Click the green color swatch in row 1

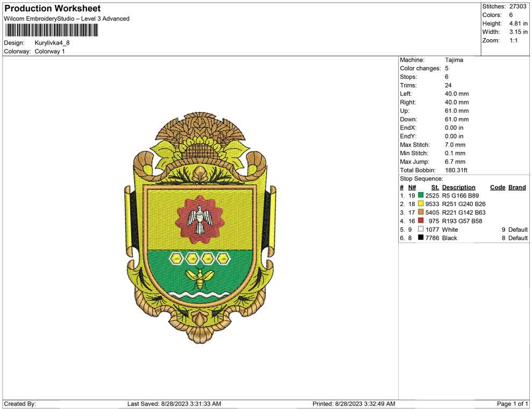click(x=421, y=195)
